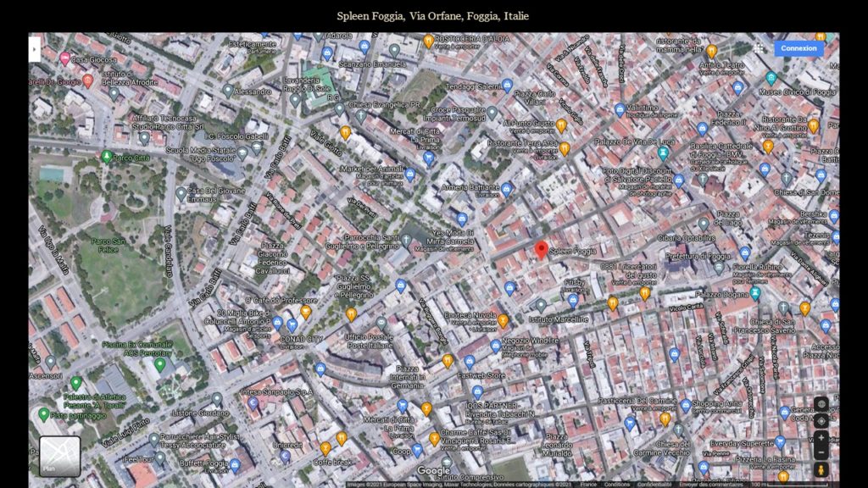Screen dimensions: 868x488
Task: Click Envoyer des commentaires link
Action: pyautogui.click(x=713, y=484)
